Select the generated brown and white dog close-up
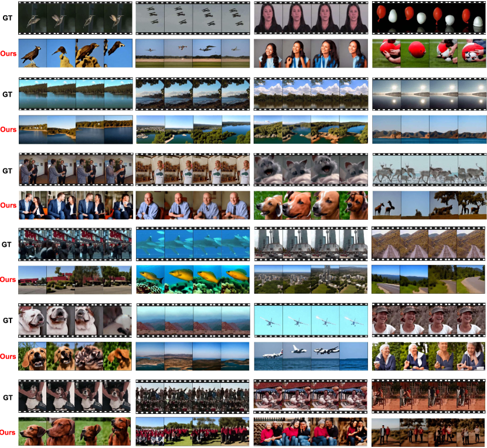The height and width of the screenshot is (448, 487). pos(311,205)
